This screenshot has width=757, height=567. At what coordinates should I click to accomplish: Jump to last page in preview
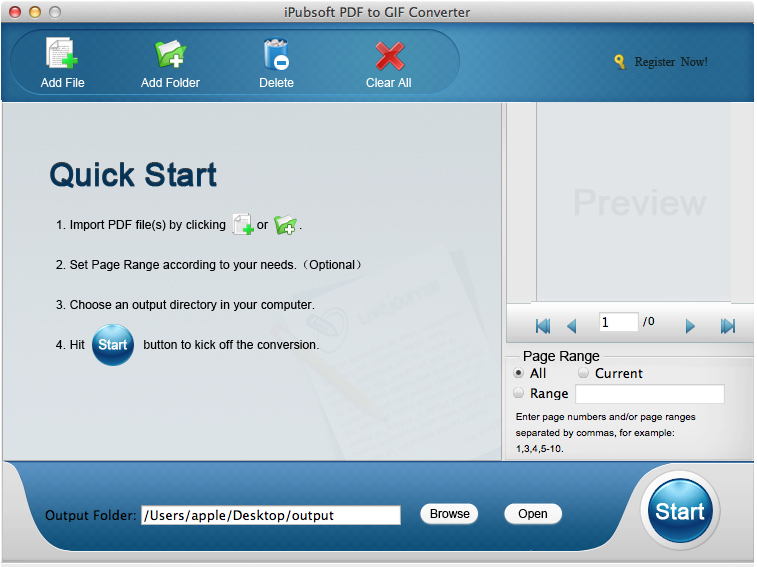(x=728, y=325)
